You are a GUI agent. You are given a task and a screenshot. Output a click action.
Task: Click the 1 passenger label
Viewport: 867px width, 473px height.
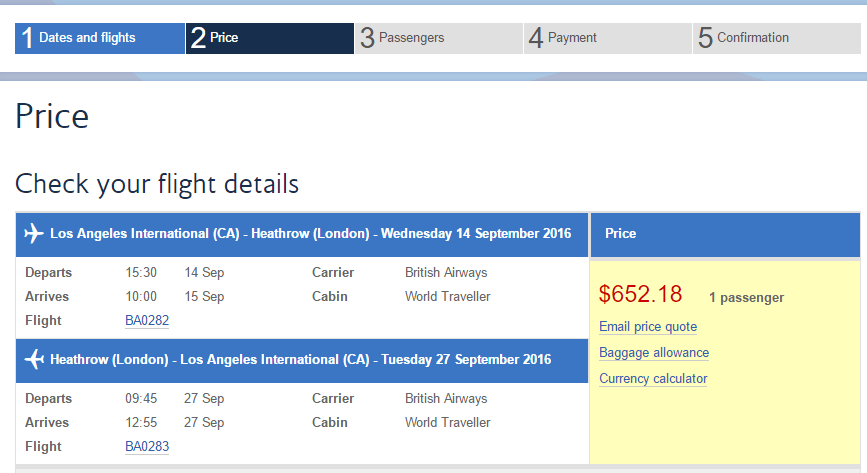pyautogui.click(x=746, y=298)
